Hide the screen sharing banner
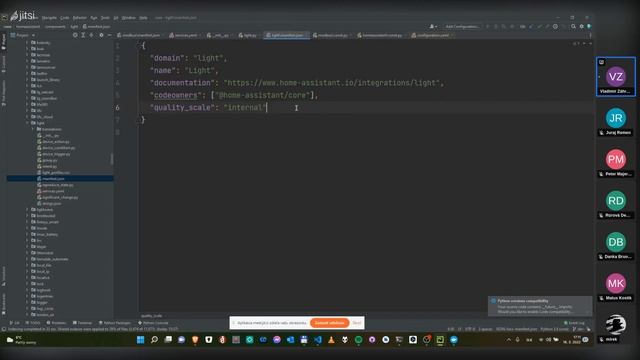Viewport: 640px width, 360px height. coord(357,323)
